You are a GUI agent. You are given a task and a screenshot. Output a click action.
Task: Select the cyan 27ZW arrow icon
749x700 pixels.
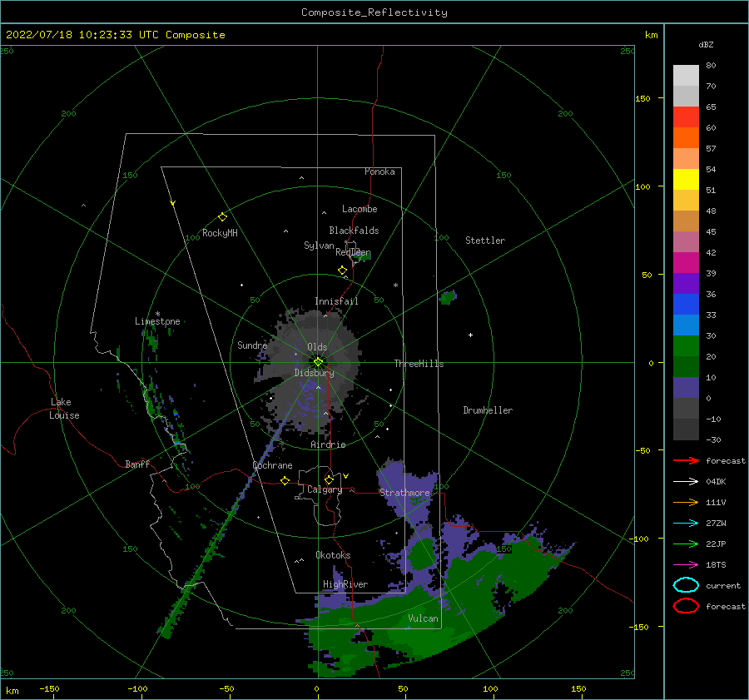[686, 524]
